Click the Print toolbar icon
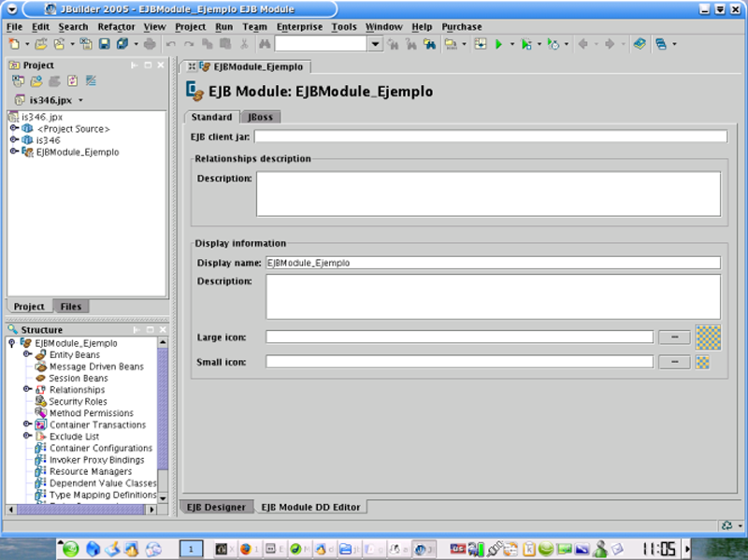The height and width of the screenshot is (560, 748). (x=150, y=44)
